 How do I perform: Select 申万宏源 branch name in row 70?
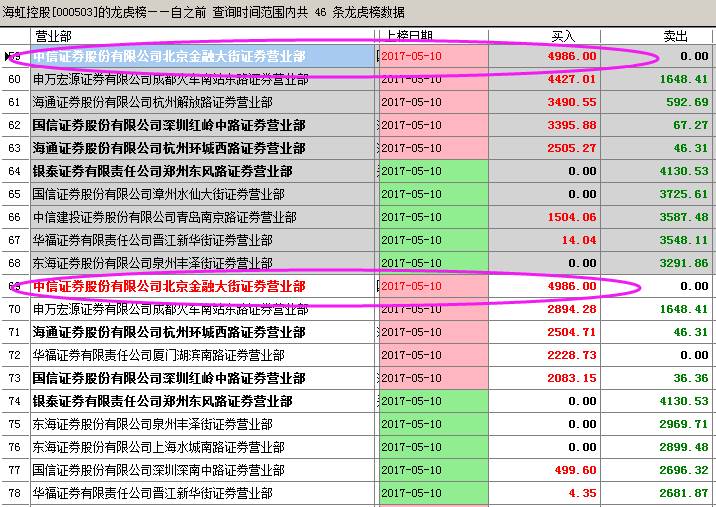tap(170, 309)
